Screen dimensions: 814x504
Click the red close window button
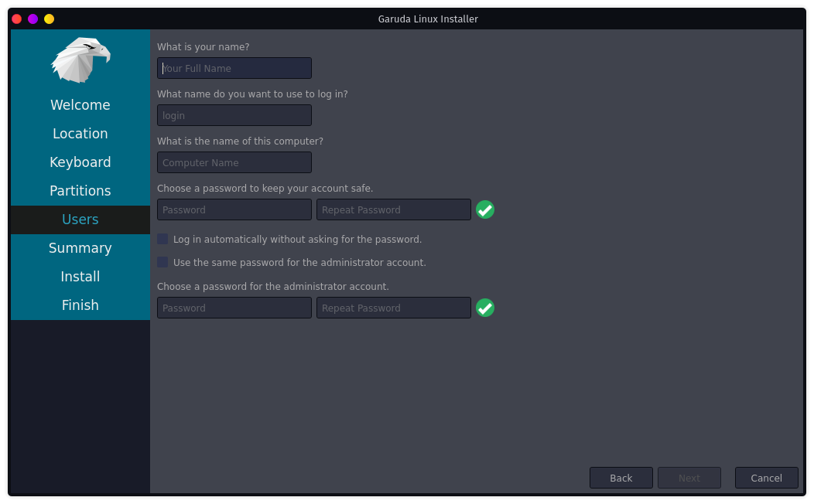[x=16, y=19]
